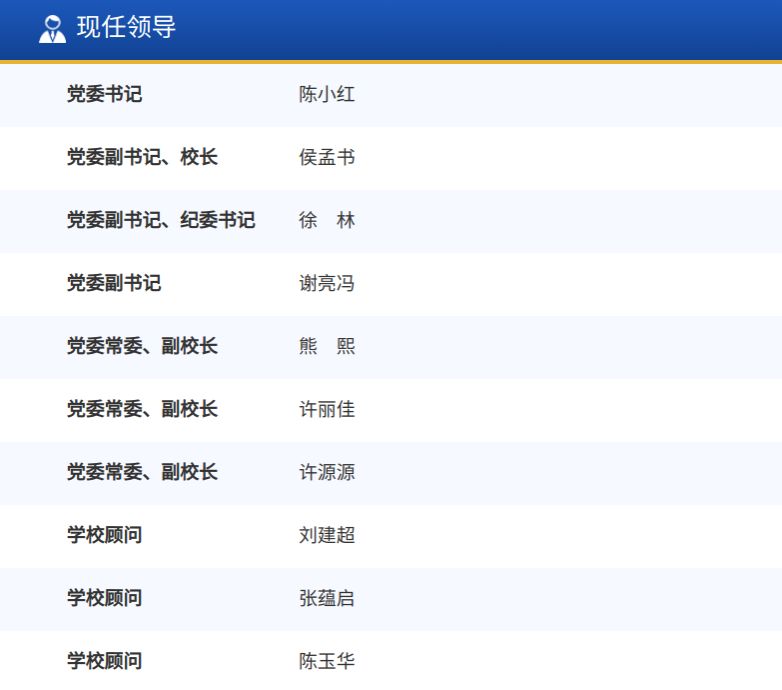Click the 现任领导 header title

[x=126, y=28]
